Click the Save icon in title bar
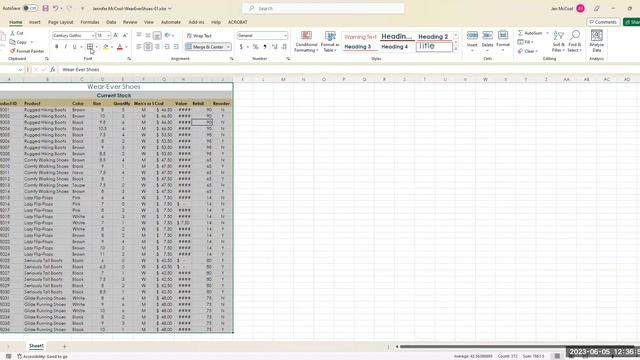This screenshot has width=640, height=360. pyautogui.click(x=45, y=8)
